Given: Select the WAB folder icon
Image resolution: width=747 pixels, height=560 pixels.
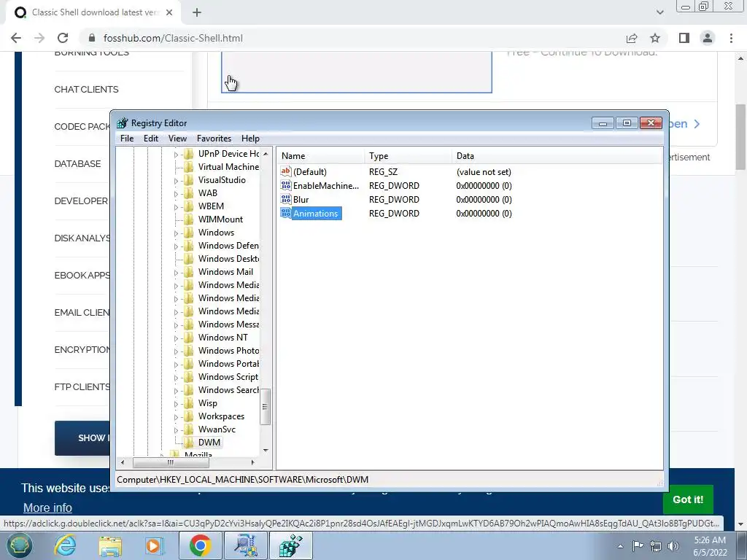Looking at the screenshot, I should pyautogui.click(x=189, y=192).
